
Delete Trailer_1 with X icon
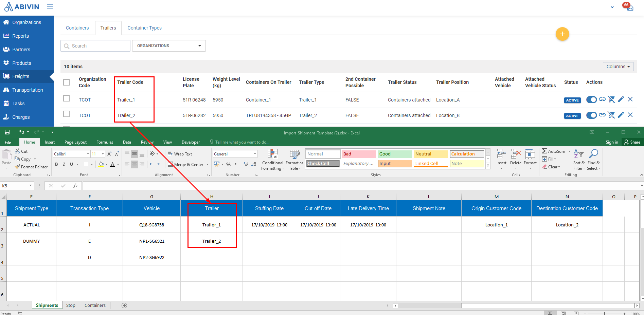[630, 99]
